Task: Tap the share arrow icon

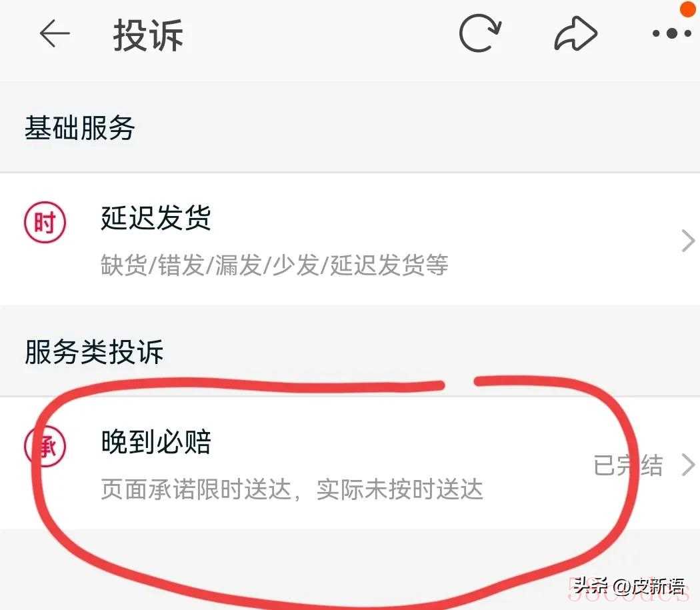Action: click(575, 34)
